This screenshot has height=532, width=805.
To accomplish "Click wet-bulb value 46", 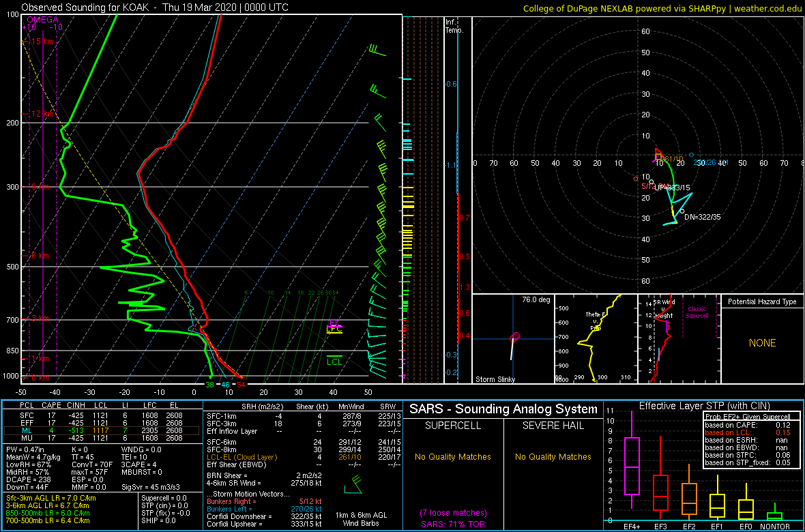I will coord(225,385).
